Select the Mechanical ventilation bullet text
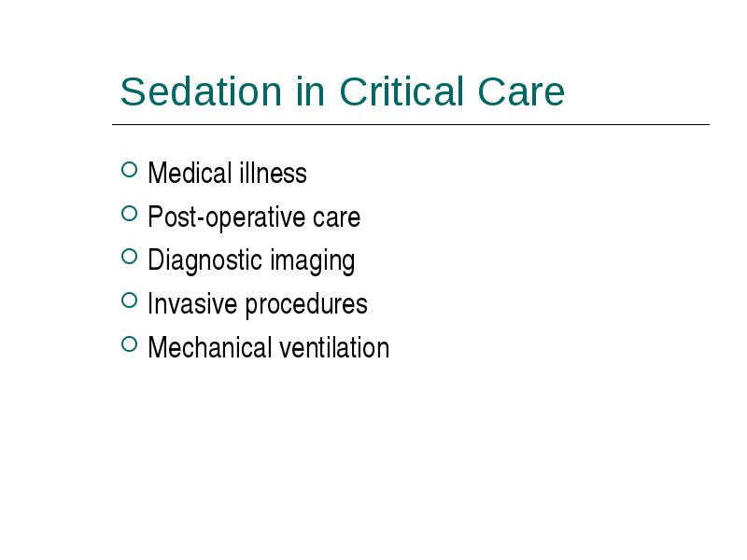This screenshot has width=747, height=560. [269, 347]
